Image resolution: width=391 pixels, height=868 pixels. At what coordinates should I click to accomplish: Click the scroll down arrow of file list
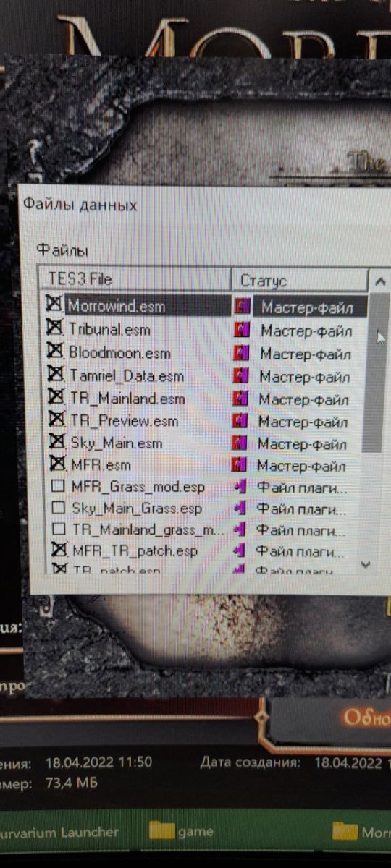(366, 563)
